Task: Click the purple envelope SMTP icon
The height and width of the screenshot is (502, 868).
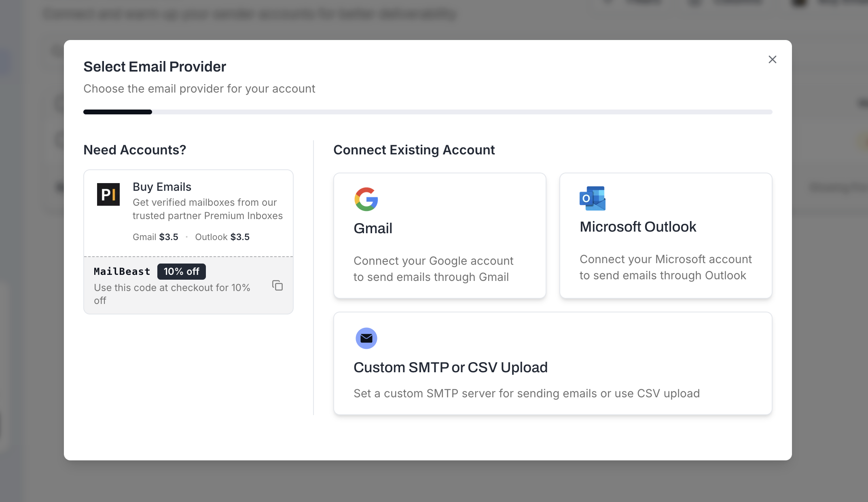Action: (x=366, y=338)
